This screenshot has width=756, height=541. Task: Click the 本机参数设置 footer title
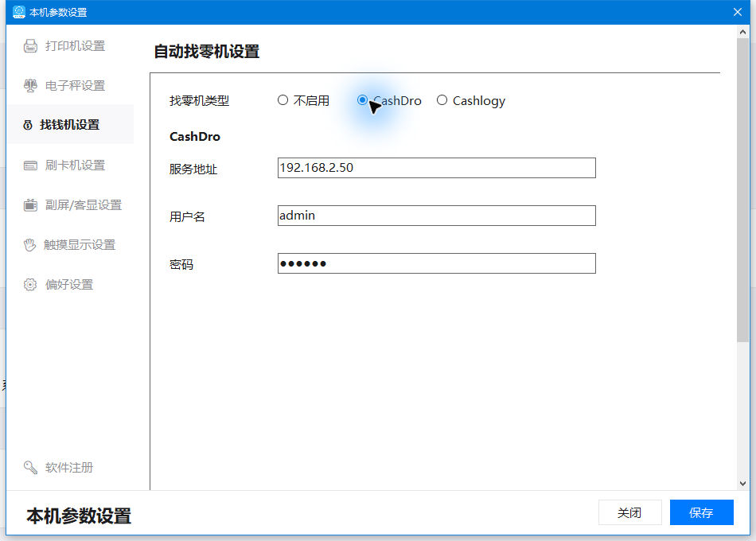[79, 516]
